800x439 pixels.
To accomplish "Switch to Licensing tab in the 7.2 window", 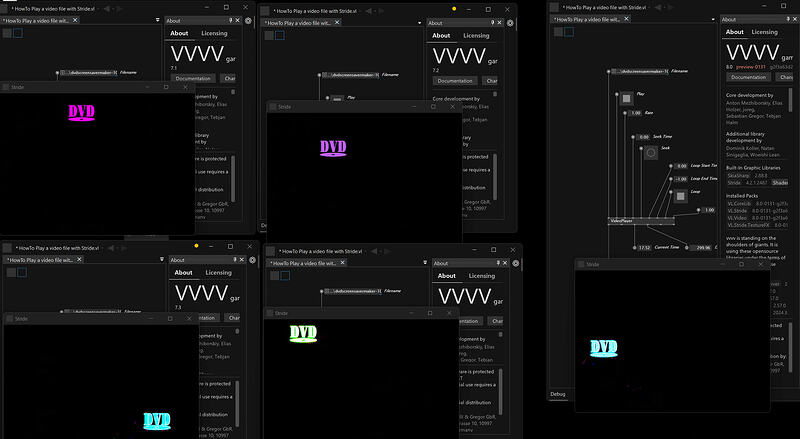I will (x=476, y=36).
